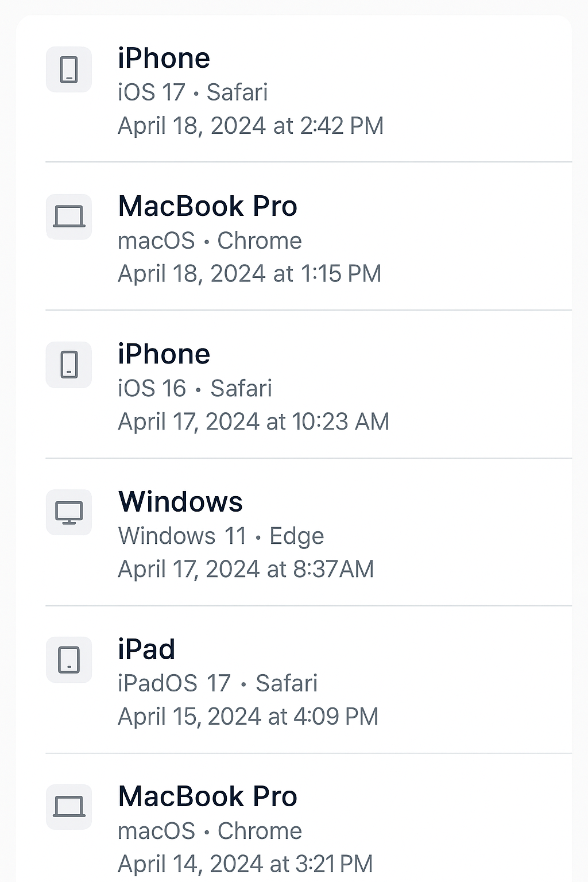Screen dimensions: 588x882
Task: Open the iPhone iOS 17 session entry
Action: tap(247, 92)
